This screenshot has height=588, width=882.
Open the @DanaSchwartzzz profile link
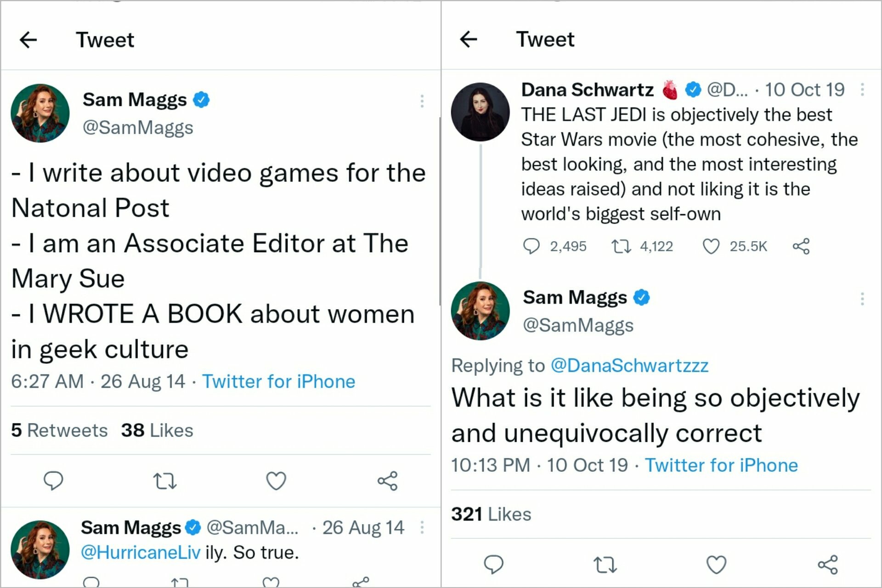pyautogui.click(x=629, y=366)
